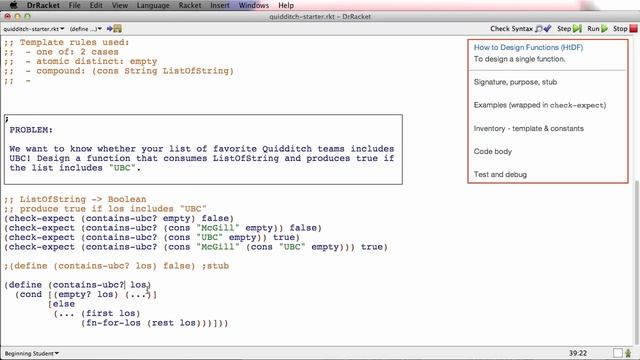The width and height of the screenshot is (640, 360).
Task: Click 'To design a single function.' description text
Action: 519,59
